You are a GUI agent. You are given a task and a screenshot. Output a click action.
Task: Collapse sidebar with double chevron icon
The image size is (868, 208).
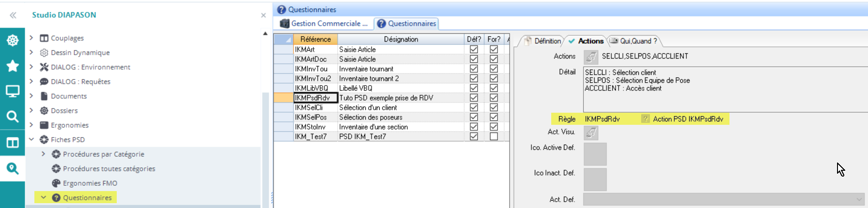pyautogui.click(x=13, y=15)
